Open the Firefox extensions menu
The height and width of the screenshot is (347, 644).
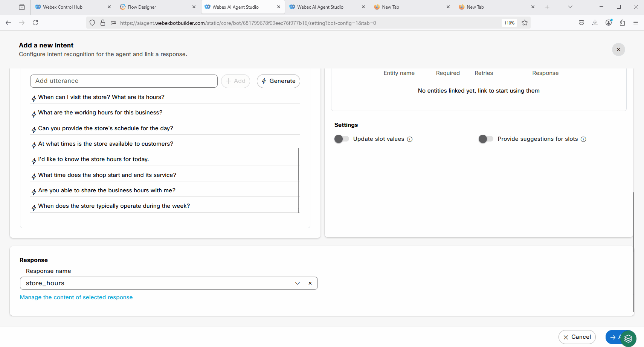(622, 23)
